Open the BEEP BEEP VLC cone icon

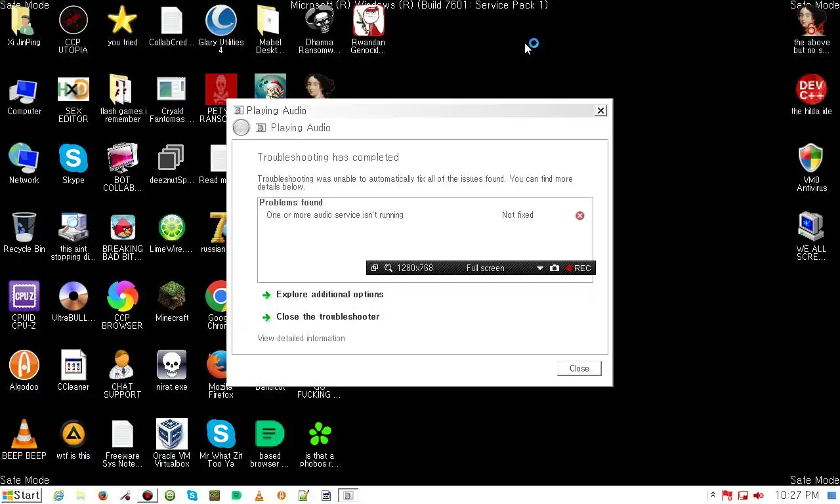coord(24,440)
